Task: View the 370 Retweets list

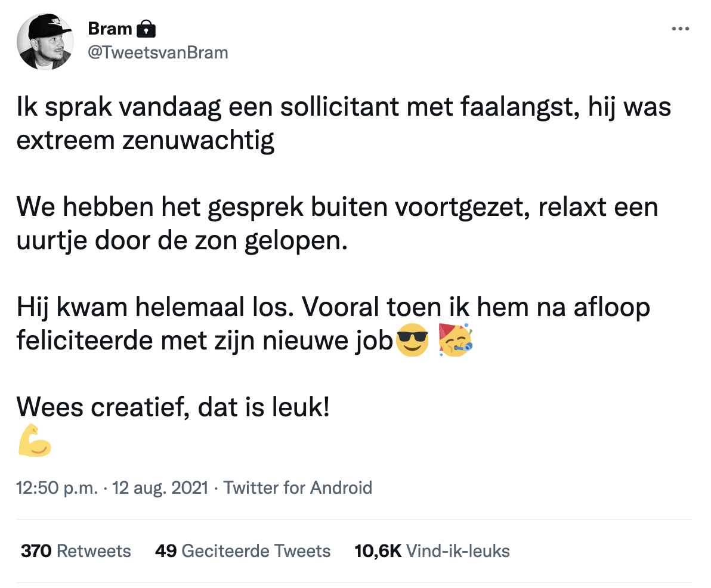Action: (76, 550)
